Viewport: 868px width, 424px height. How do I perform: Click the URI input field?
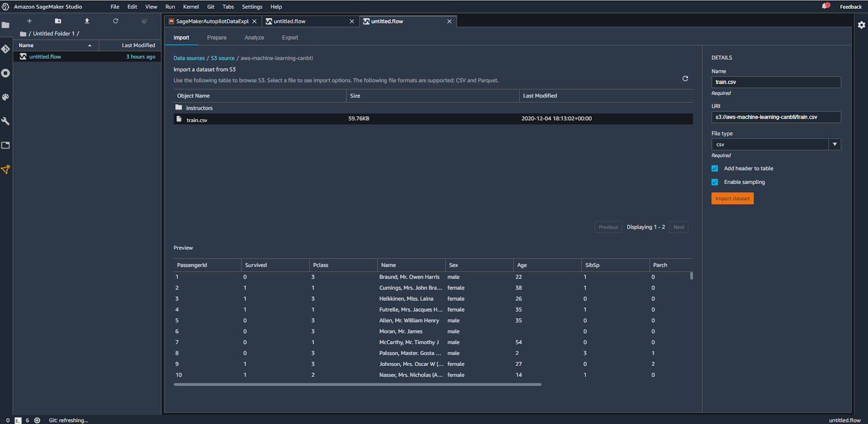point(776,117)
